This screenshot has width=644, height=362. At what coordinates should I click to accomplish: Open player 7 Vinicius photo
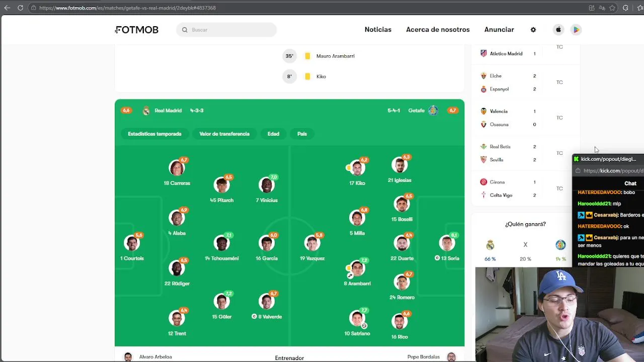pos(267,185)
